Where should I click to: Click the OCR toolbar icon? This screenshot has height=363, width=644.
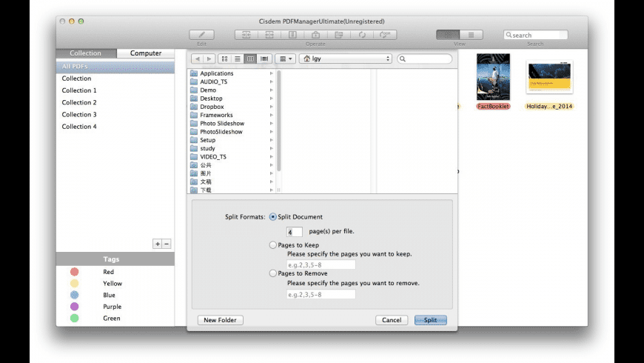coord(385,35)
